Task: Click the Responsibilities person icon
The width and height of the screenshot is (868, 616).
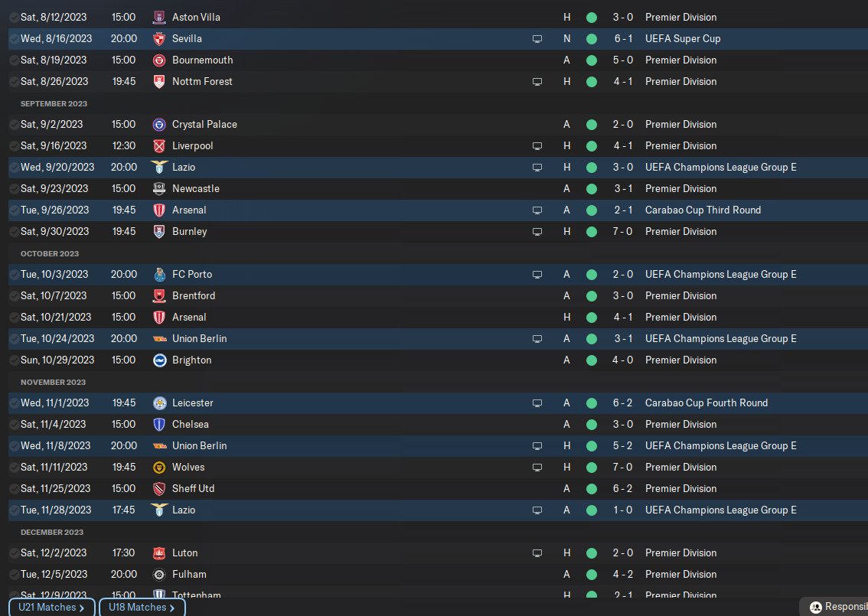Action: (816, 607)
